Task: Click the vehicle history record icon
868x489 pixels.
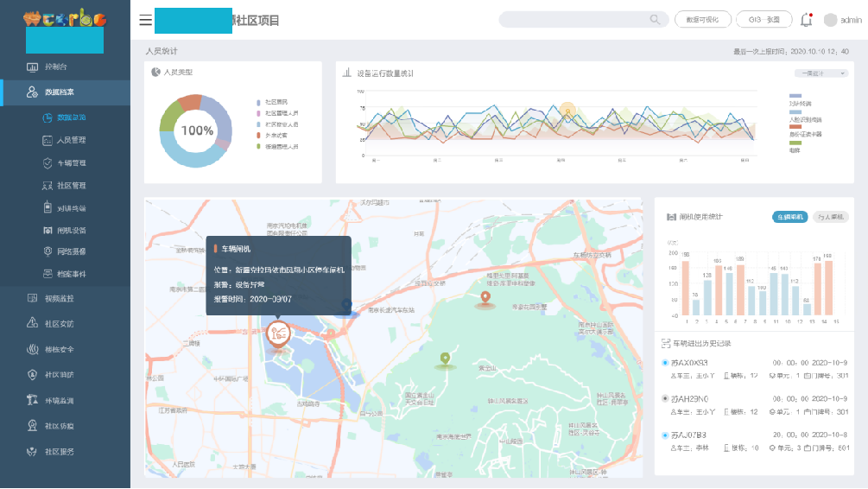Action: point(666,343)
